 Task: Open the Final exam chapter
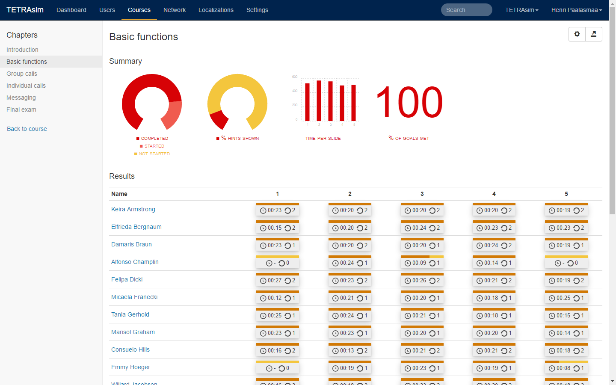pyautogui.click(x=21, y=110)
